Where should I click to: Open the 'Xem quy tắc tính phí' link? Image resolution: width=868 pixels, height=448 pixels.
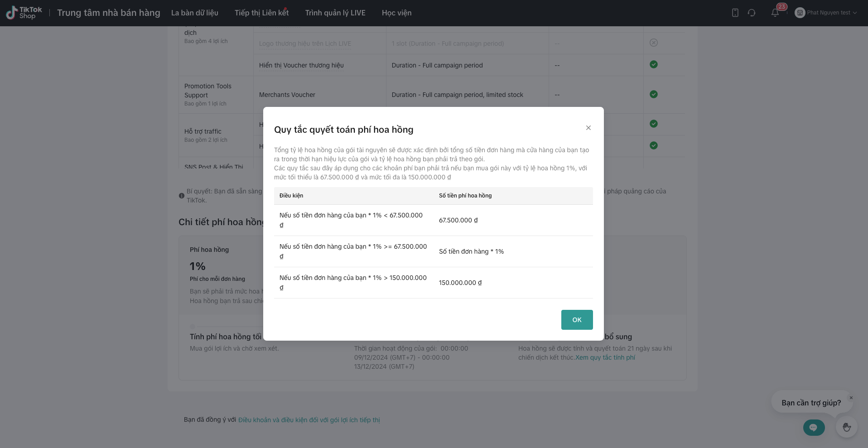tap(605, 357)
